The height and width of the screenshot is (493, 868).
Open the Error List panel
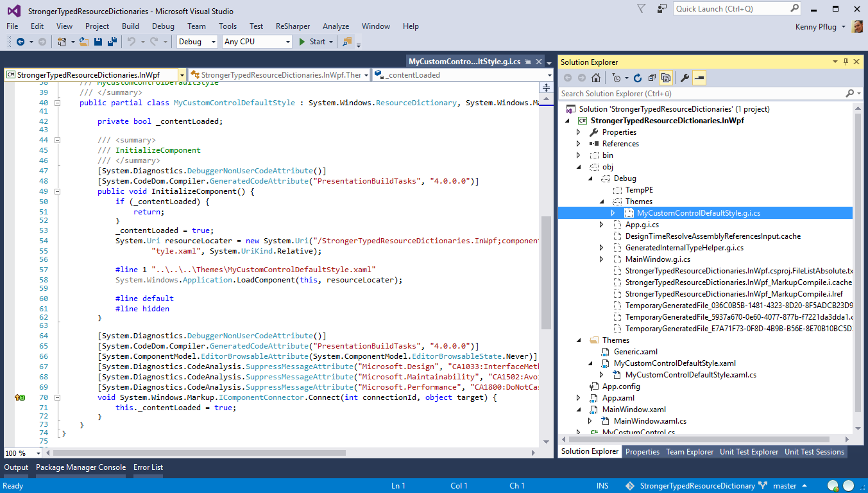point(148,467)
